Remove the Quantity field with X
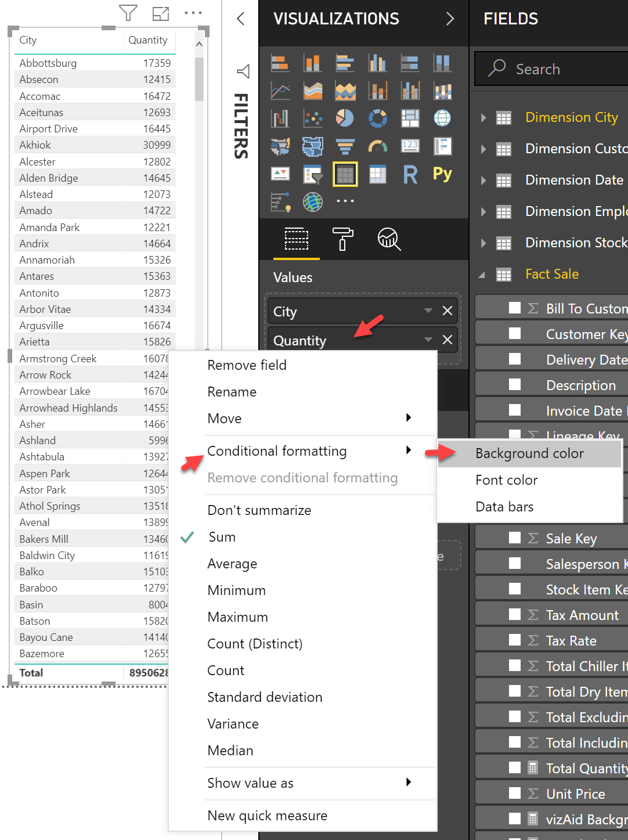Screen dimensions: 628x840 [447, 340]
